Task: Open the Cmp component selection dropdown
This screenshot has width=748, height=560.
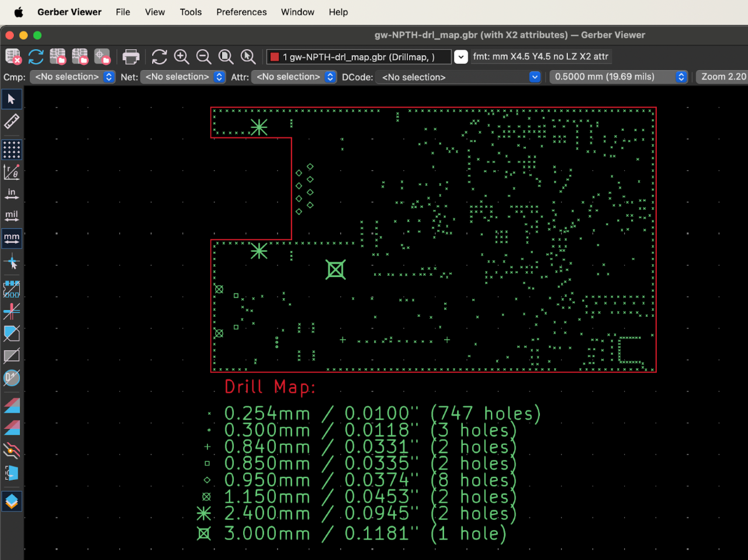Action: (x=72, y=77)
